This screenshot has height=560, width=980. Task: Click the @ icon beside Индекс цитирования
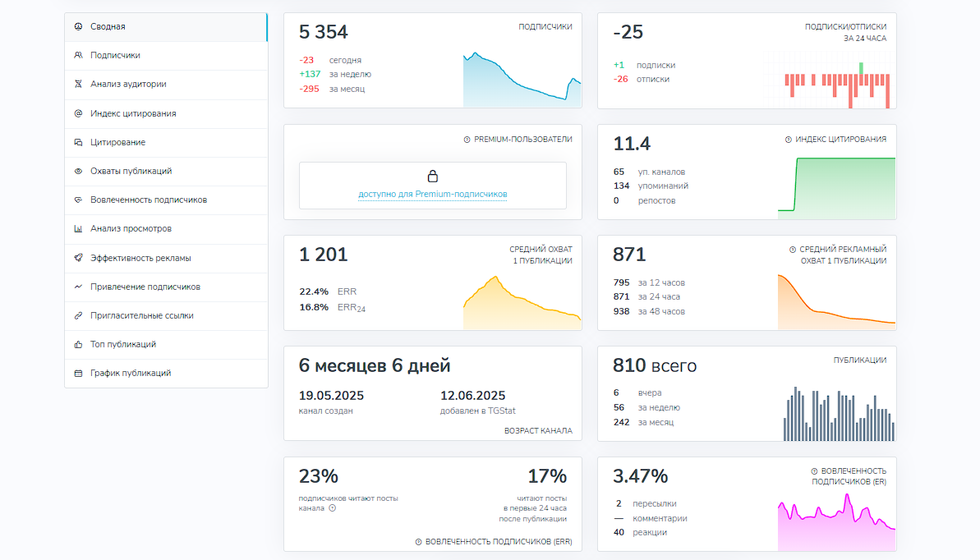coord(78,114)
